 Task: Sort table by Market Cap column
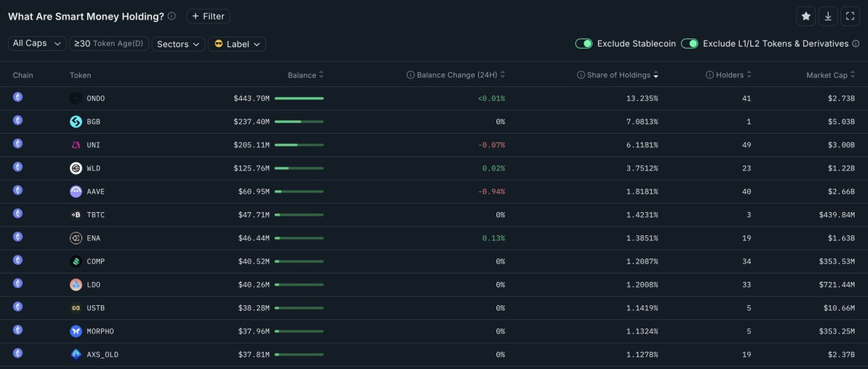pos(832,75)
